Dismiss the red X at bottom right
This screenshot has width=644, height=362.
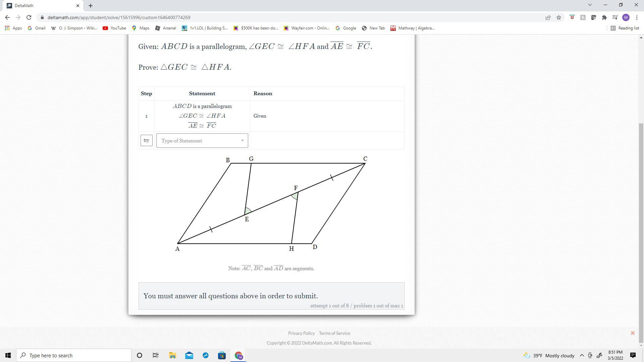[633, 333]
